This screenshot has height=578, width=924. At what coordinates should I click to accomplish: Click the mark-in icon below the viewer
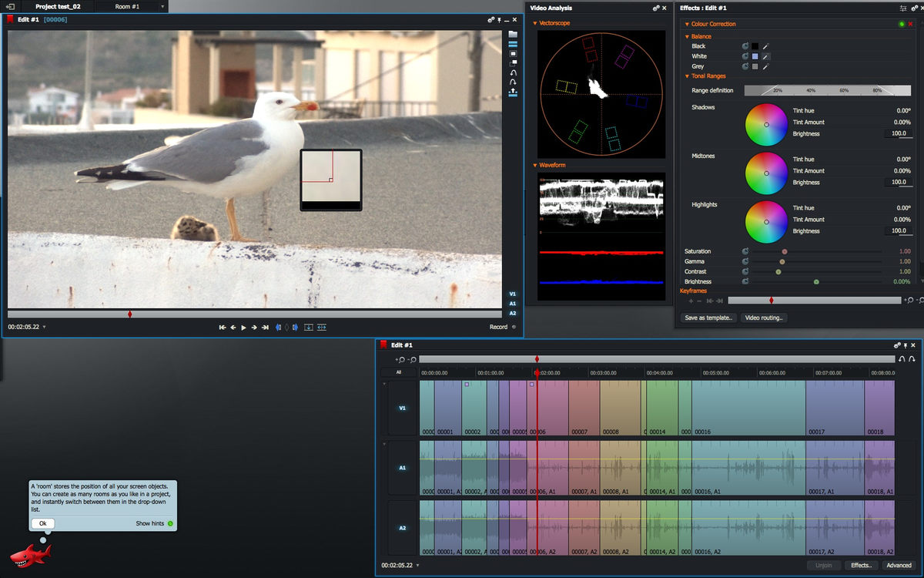tap(279, 328)
